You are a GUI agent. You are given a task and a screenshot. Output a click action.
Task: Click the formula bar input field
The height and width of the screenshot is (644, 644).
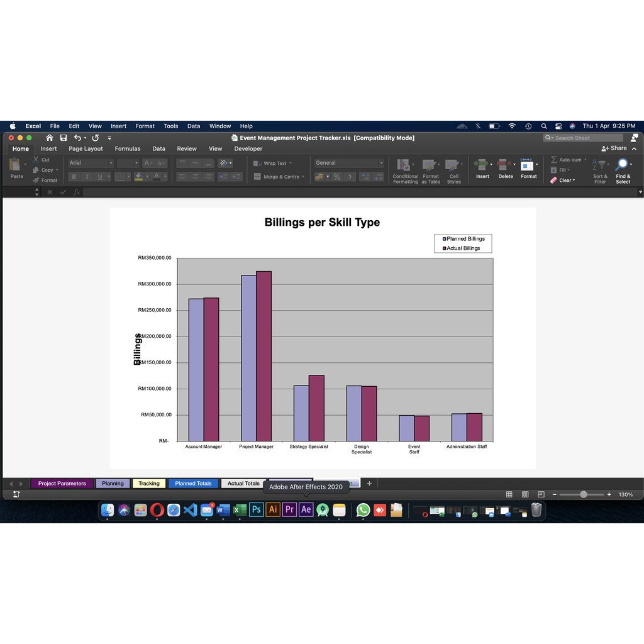point(360,192)
